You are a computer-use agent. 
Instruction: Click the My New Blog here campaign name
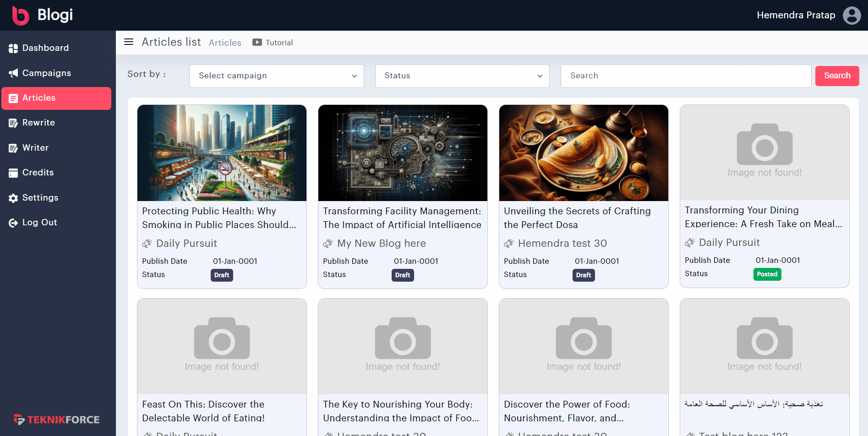[x=382, y=244]
